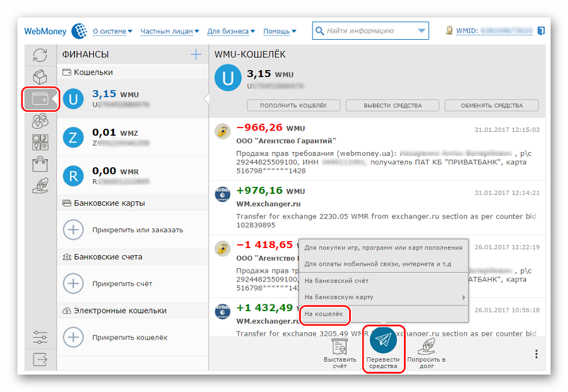Open the wallet Finances sidebar icon
568x392 pixels.
pos(40,98)
